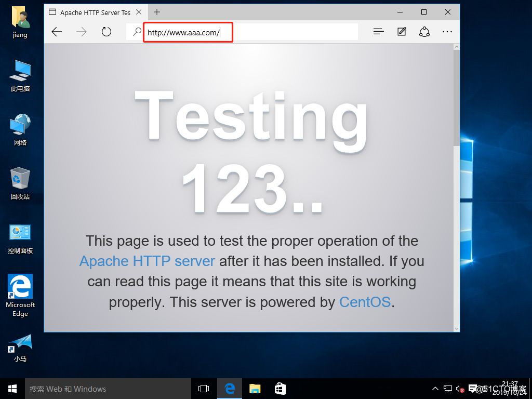Select the 小马 desktop shortcut
Screen dimensions: 532x399
pyautogui.click(x=20, y=348)
